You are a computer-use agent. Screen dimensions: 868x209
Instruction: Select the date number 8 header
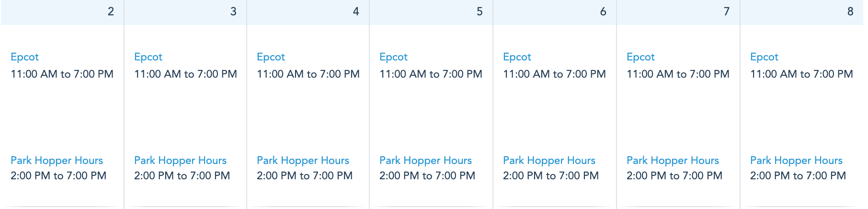850,12
